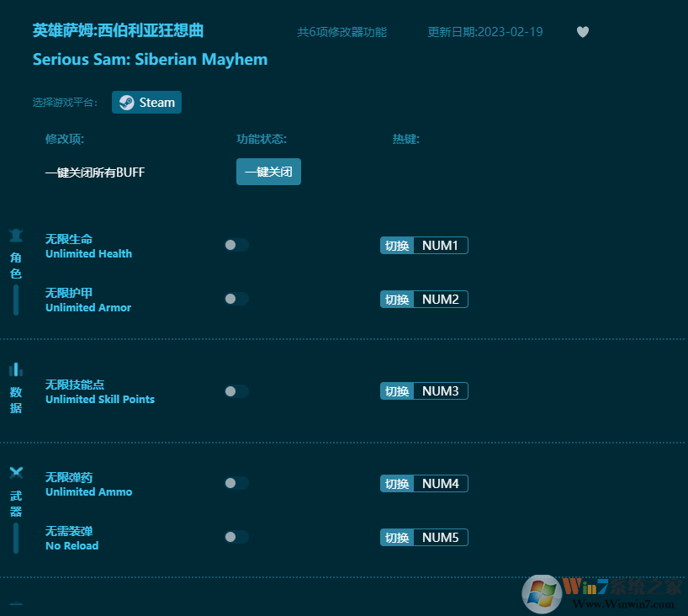Click 切换 next to NUM2
The image size is (688, 616).
click(397, 300)
